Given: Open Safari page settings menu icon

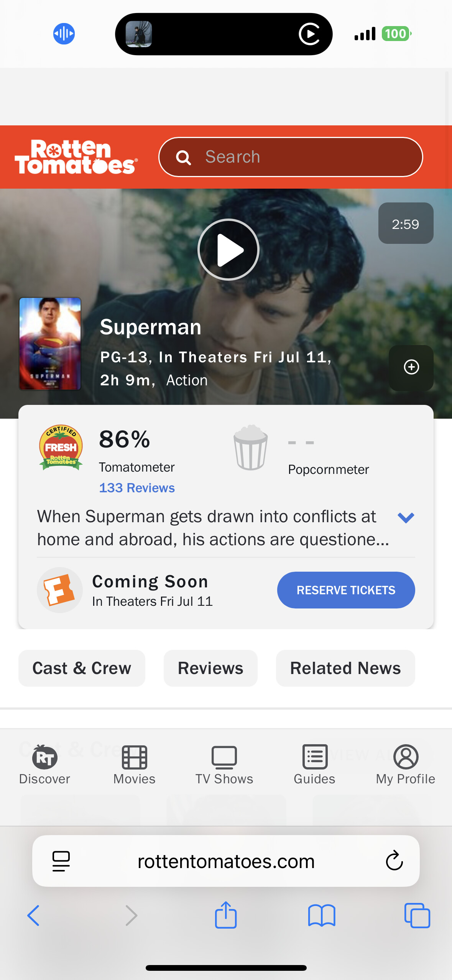Looking at the screenshot, I should click(x=61, y=861).
